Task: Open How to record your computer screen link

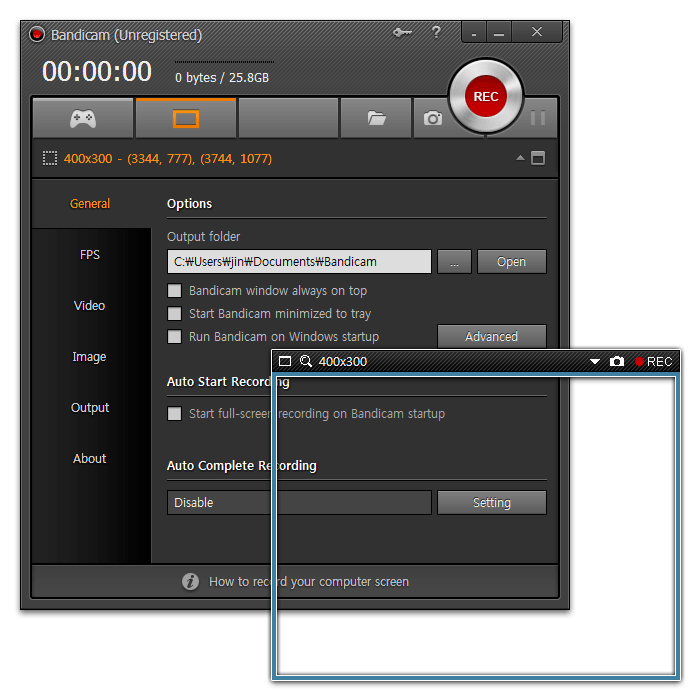Action: click(x=309, y=582)
